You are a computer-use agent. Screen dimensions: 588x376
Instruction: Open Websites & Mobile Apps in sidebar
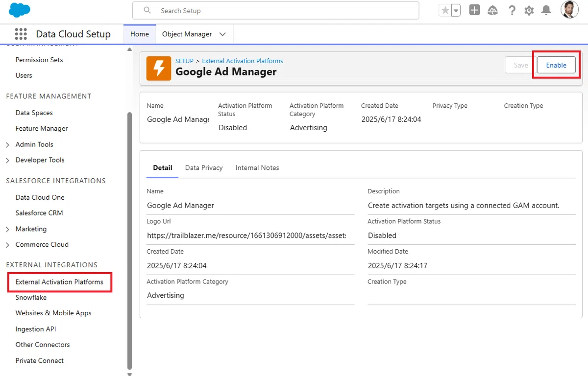click(x=53, y=313)
